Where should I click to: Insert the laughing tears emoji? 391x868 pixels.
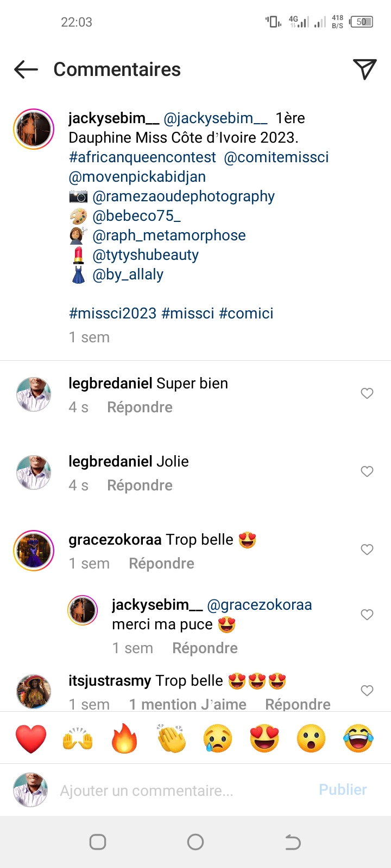358,738
